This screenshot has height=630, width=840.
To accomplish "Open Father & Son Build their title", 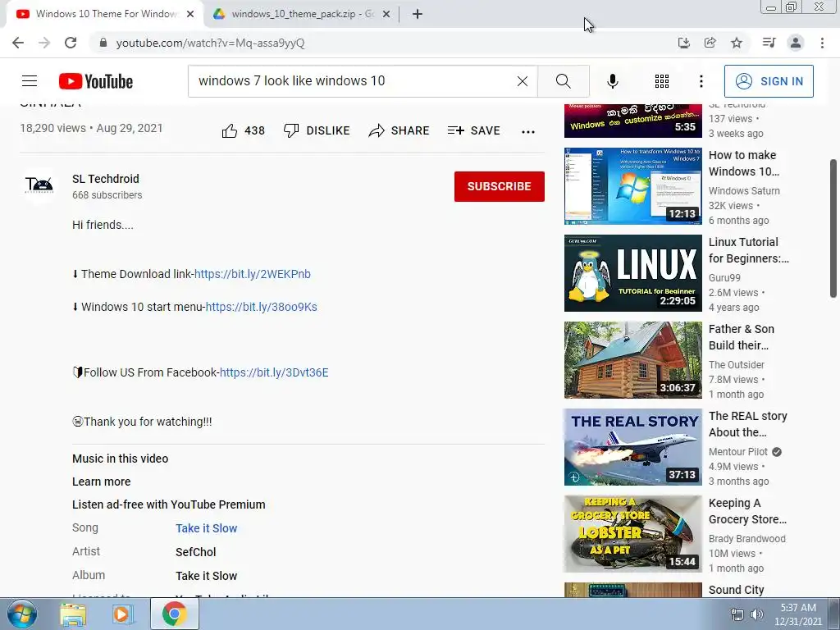I will [x=742, y=337].
